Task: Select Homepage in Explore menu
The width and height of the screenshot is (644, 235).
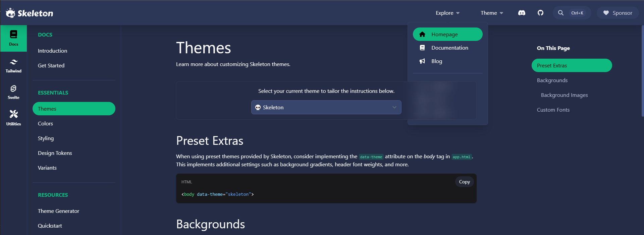Action: pos(448,34)
